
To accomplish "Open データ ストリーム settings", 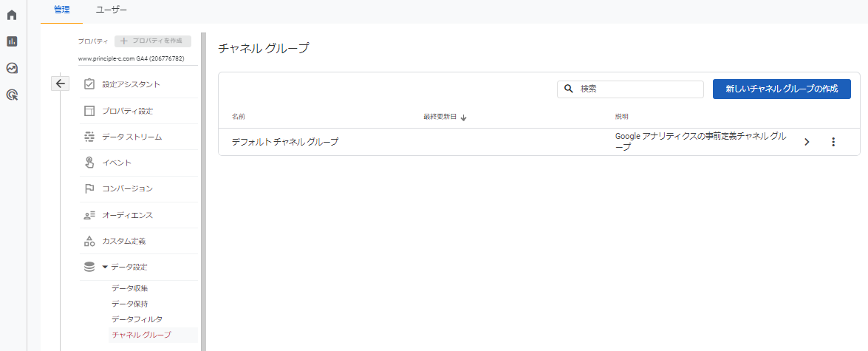I will pyautogui.click(x=131, y=137).
